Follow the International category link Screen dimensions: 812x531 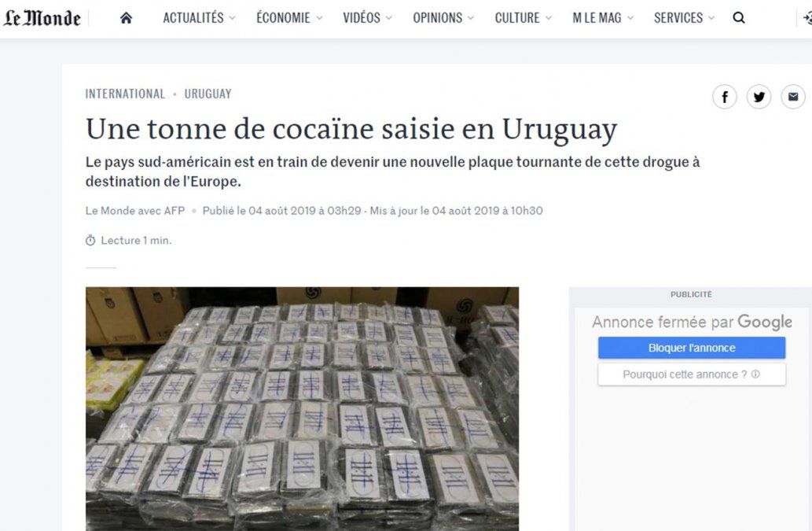pyautogui.click(x=125, y=94)
